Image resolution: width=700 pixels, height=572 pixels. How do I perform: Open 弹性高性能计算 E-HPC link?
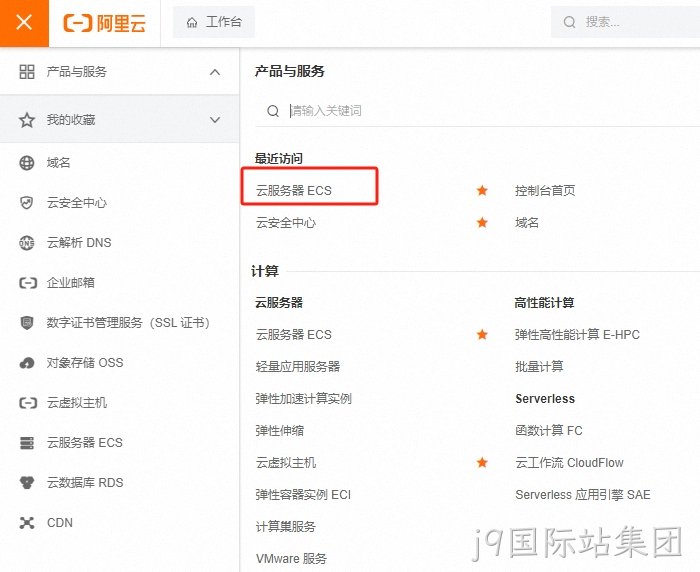coord(577,334)
